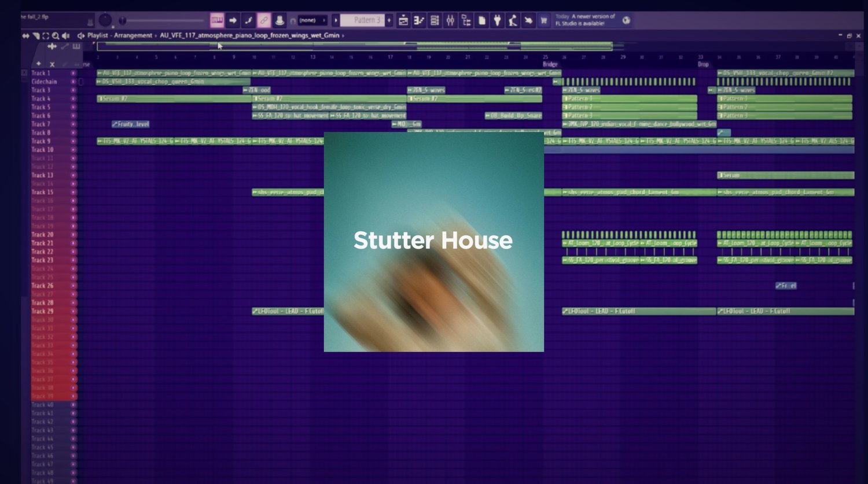868x484 pixels.
Task: Select the Fruity_level automation clip
Action: (131, 124)
